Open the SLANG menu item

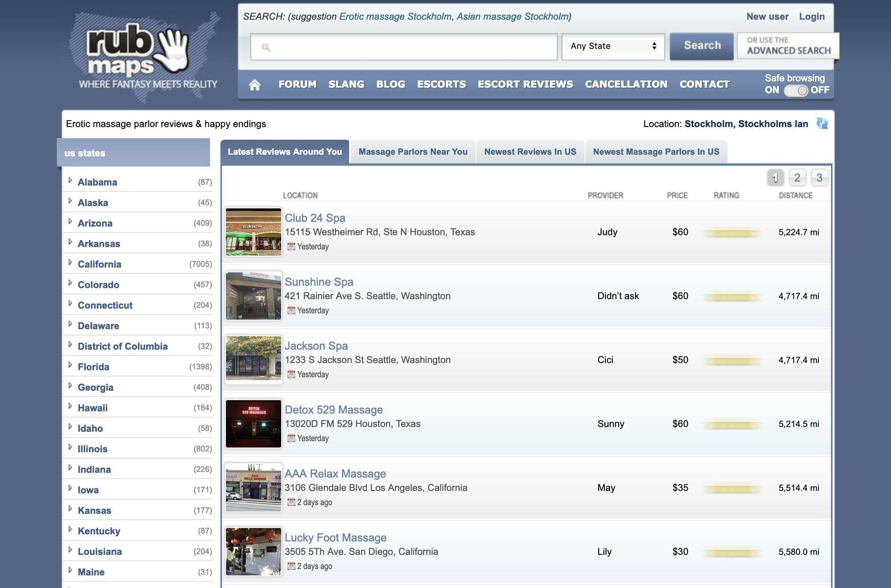[346, 84]
